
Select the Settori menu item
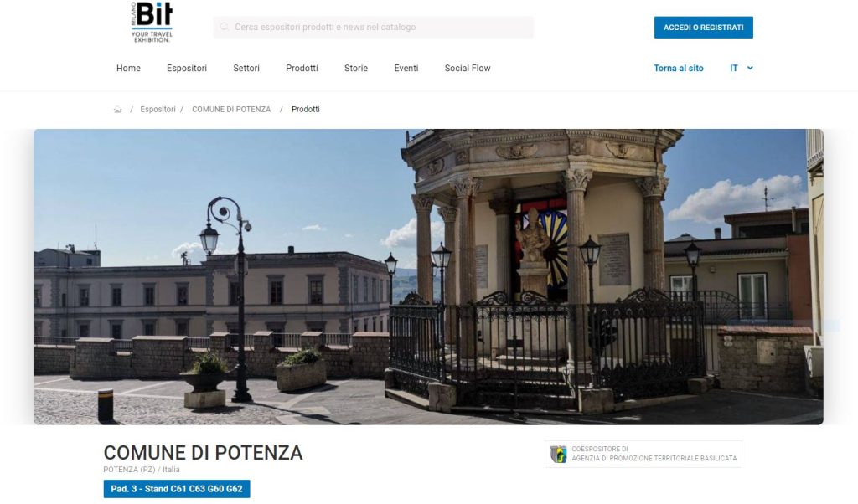[x=246, y=69]
